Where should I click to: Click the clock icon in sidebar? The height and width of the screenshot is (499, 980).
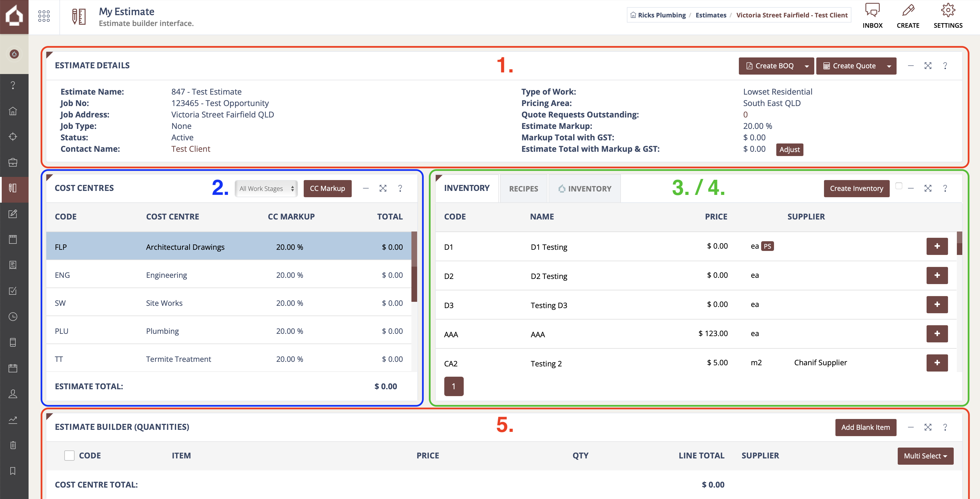click(13, 317)
